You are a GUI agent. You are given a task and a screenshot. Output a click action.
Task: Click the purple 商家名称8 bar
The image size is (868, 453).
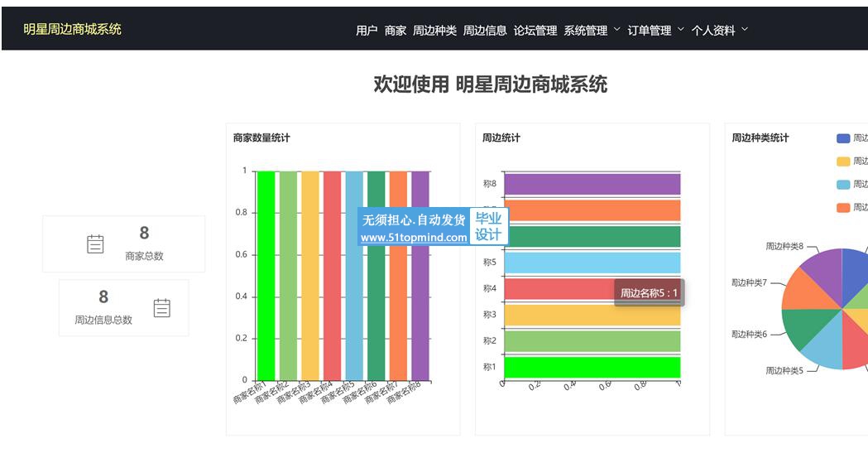coord(420,276)
